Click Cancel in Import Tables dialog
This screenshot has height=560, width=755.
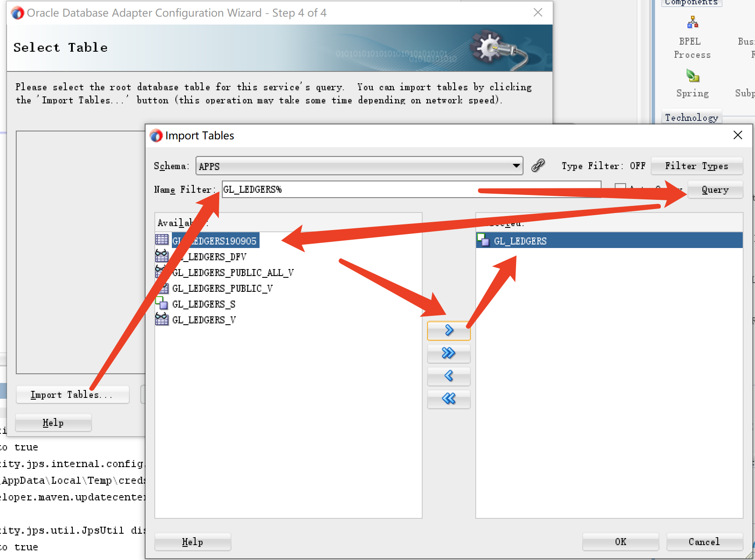(704, 542)
